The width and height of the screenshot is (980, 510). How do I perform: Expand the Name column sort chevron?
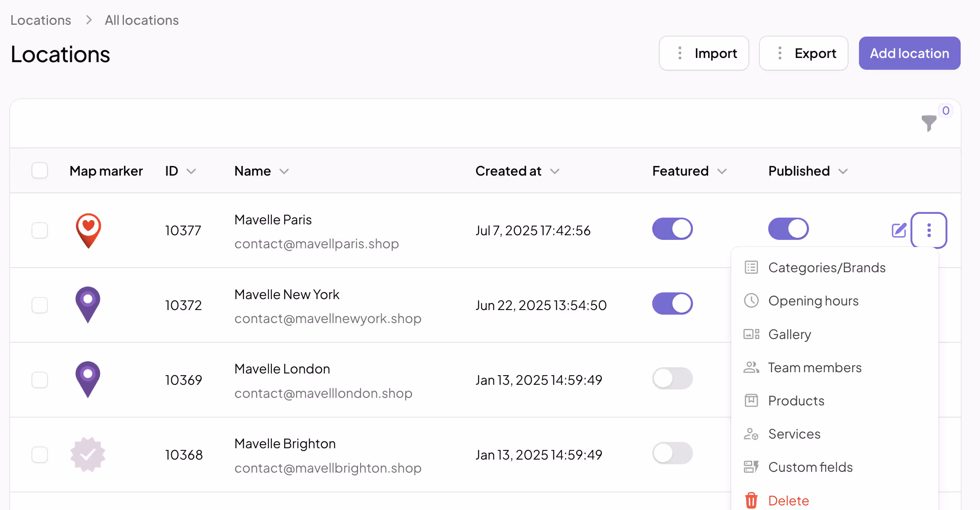click(284, 171)
